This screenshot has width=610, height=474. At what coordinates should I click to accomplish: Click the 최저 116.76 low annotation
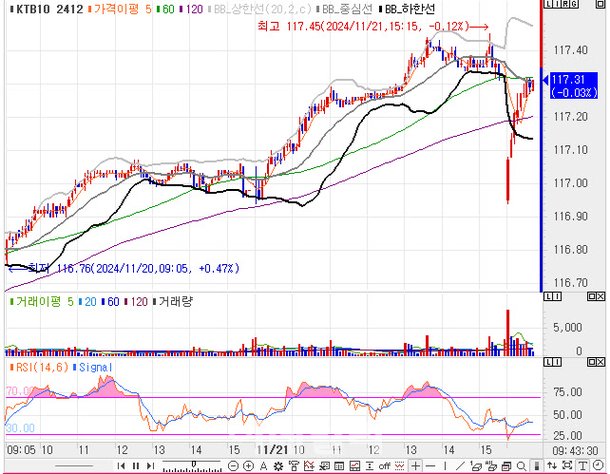pos(124,268)
